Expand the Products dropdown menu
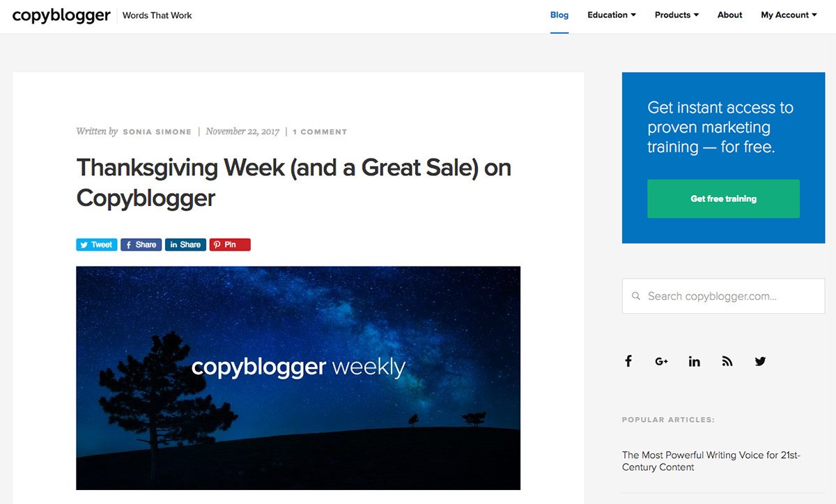 pos(676,15)
